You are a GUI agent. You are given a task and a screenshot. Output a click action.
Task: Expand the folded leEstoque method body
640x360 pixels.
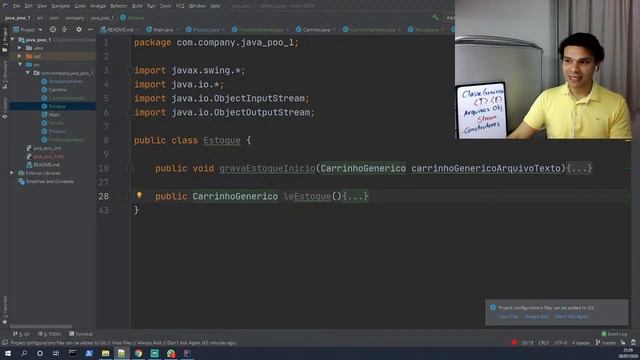[355, 196]
